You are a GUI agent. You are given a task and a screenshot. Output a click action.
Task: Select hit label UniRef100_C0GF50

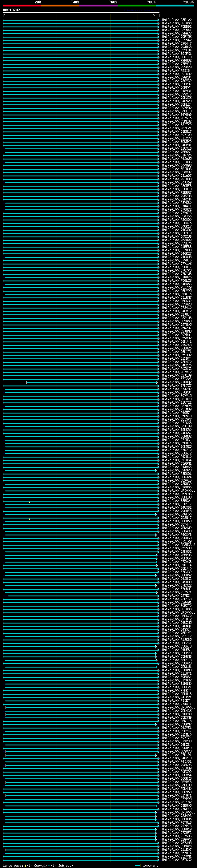pos(176,515)
